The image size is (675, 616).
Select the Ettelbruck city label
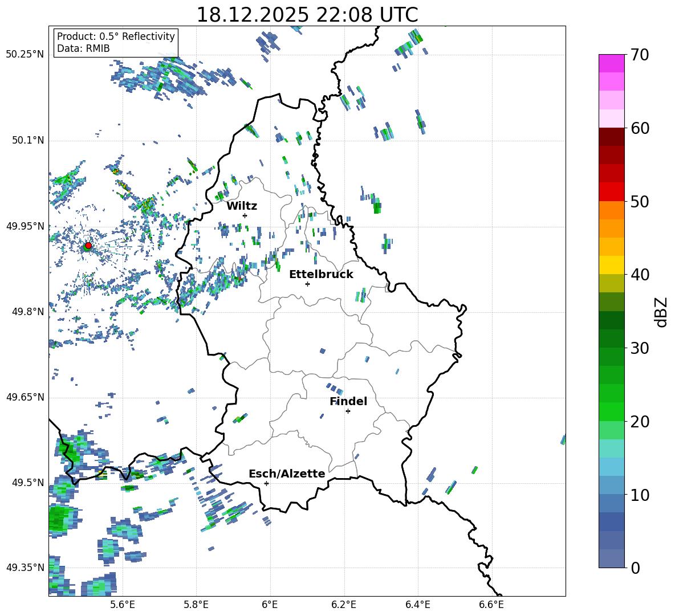click(321, 274)
